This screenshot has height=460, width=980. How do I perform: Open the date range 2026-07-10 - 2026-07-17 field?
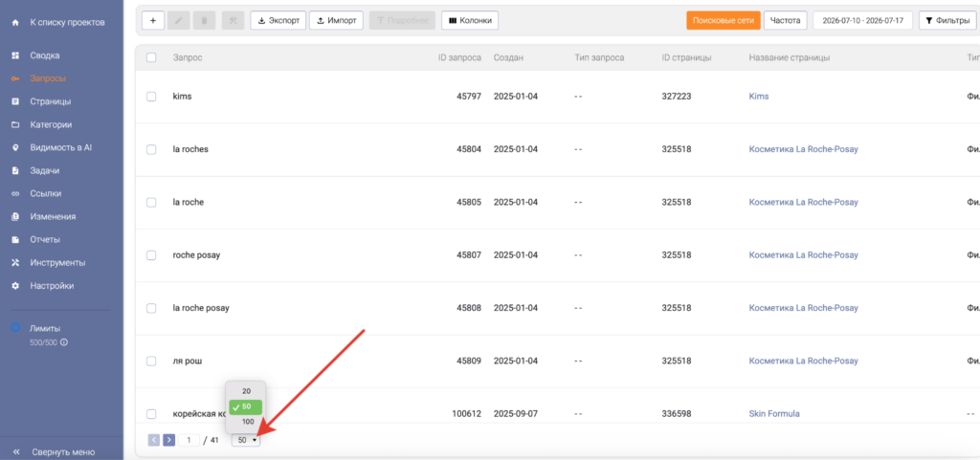point(863,21)
